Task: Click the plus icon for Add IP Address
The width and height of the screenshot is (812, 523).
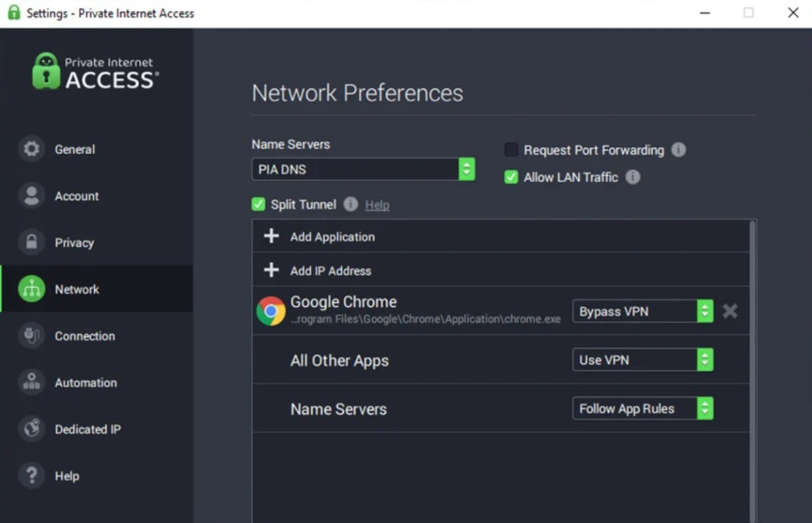Action: (x=271, y=270)
